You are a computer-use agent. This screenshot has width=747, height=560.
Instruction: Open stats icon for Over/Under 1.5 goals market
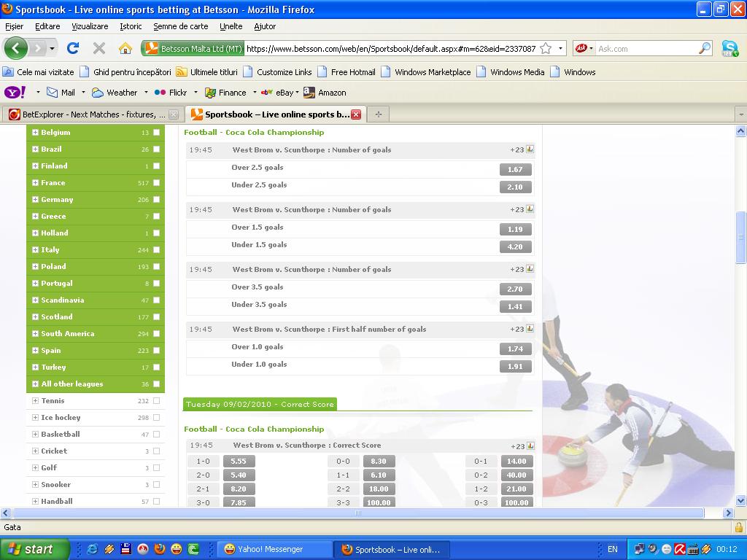point(530,209)
